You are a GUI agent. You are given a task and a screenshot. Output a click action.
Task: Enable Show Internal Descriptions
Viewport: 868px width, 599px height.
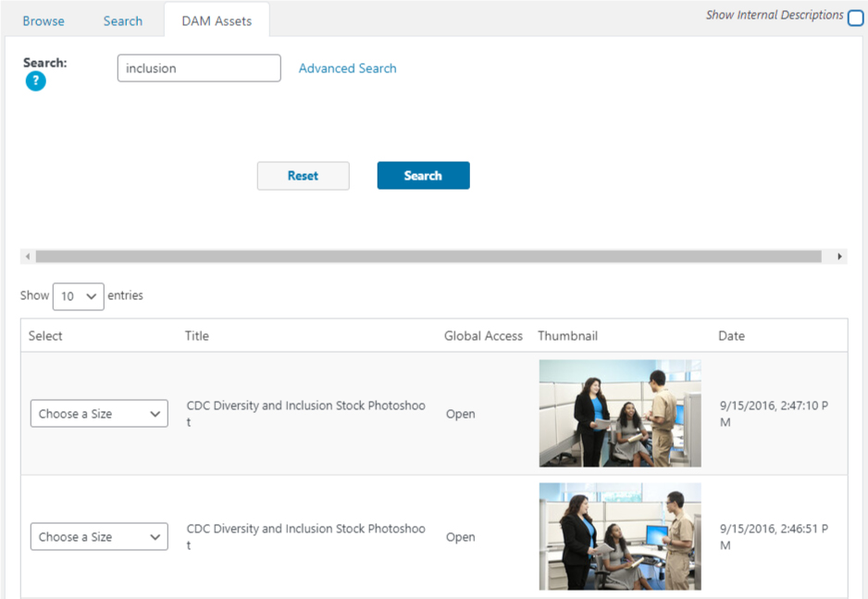pyautogui.click(x=854, y=17)
